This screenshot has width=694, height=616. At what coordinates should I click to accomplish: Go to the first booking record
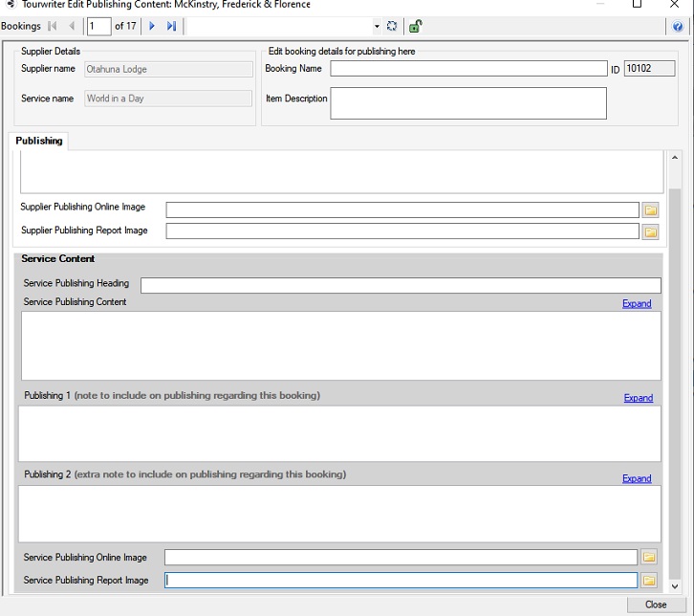pyautogui.click(x=53, y=26)
